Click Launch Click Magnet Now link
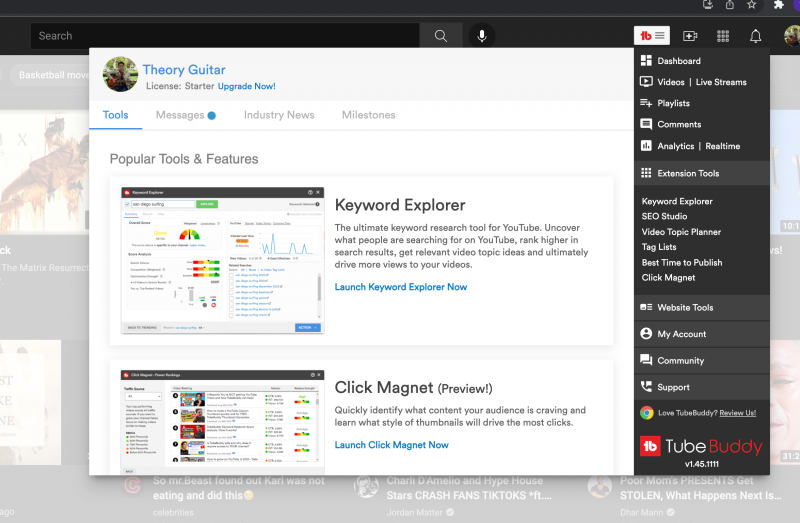Viewport: 800px width, 523px height. click(391, 445)
